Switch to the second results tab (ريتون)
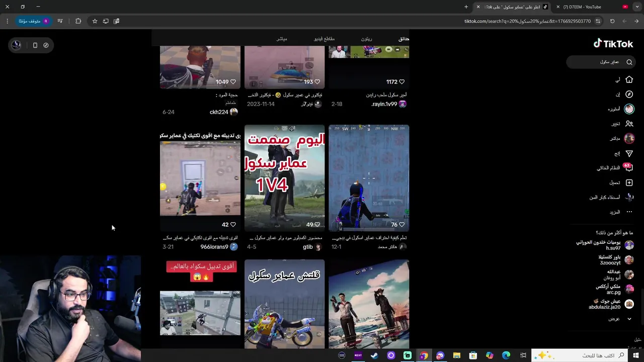The image size is (644, 362). [366, 39]
